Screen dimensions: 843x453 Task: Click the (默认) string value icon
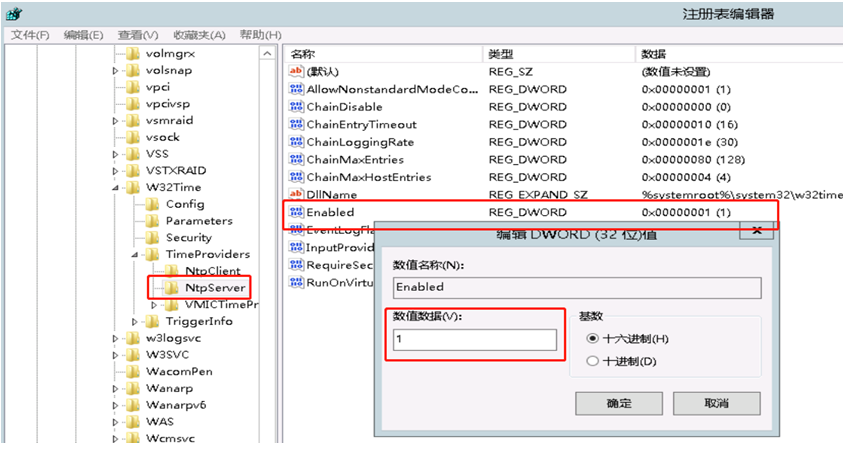296,71
